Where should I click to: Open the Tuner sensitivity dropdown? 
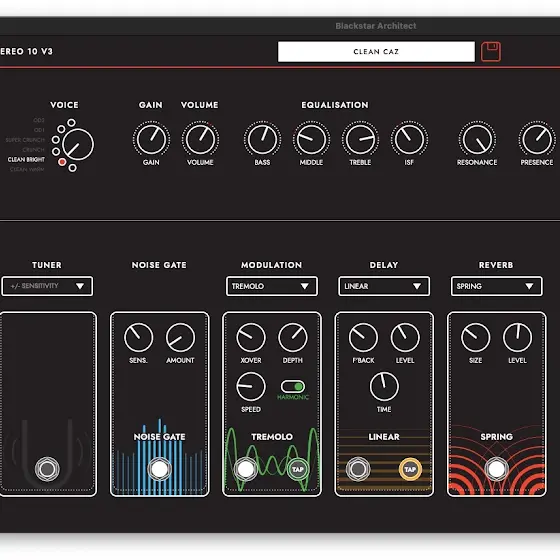point(47,286)
